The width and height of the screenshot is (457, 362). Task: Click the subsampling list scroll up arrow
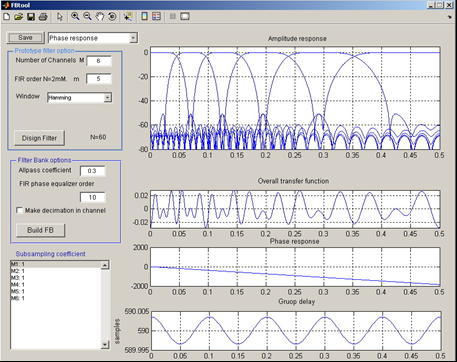(105, 265)
